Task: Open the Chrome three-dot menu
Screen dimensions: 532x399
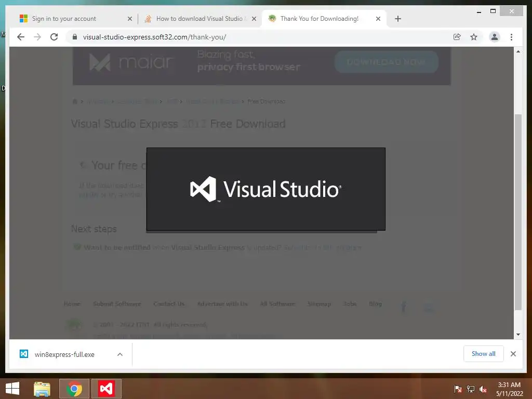Action: tap(511, 37)
